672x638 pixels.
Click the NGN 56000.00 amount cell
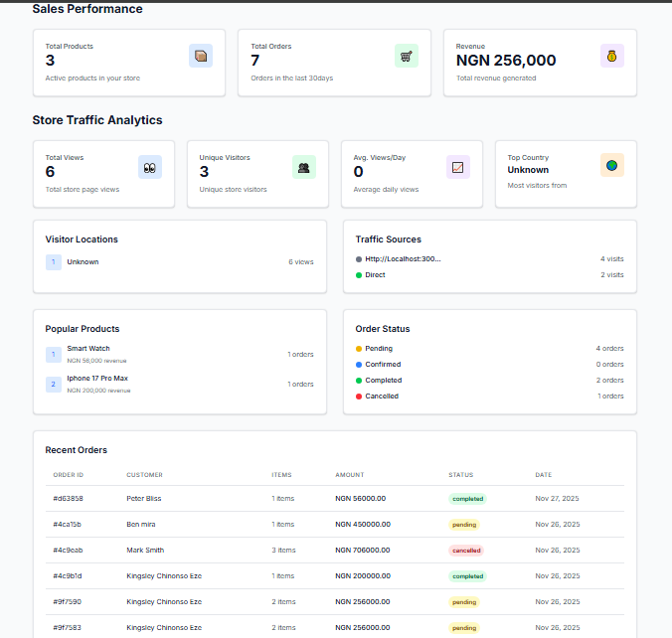[x=361, y=498]
